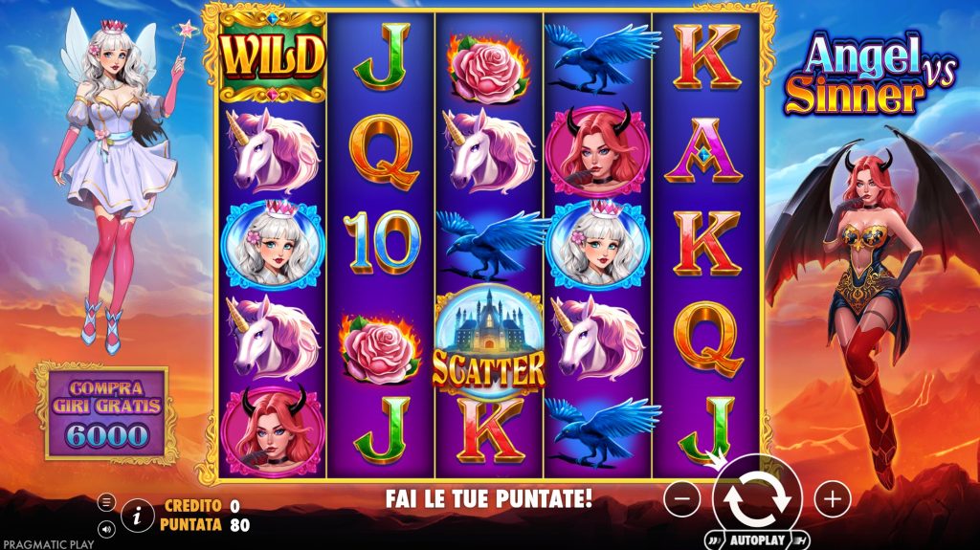This screenshot has width=980, height=550.
Task: Select the angel portrait symbol on first reel
Action: click(x=273, y=245)
